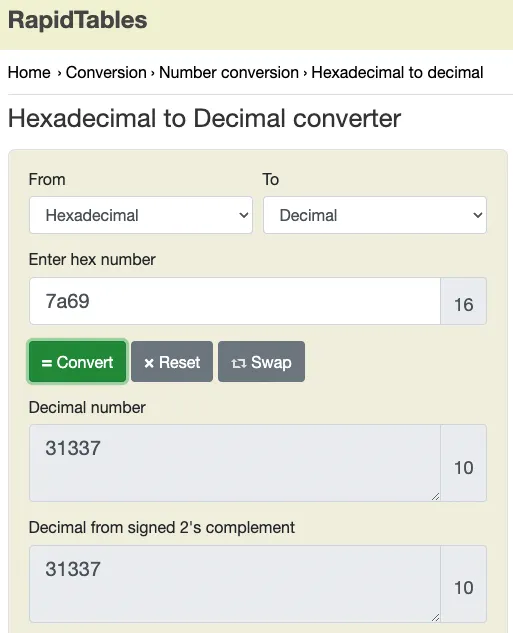Click the arrow on the From selector
Image resolution: width=513 pixels, height=633 pixels.
click(x=244, y=215)
